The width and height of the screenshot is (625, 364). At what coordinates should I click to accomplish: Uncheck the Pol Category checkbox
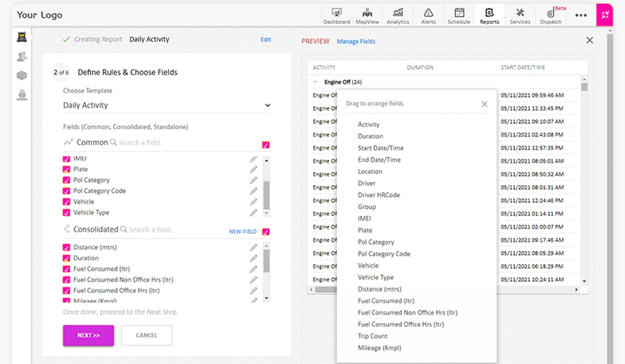(66, 180)
